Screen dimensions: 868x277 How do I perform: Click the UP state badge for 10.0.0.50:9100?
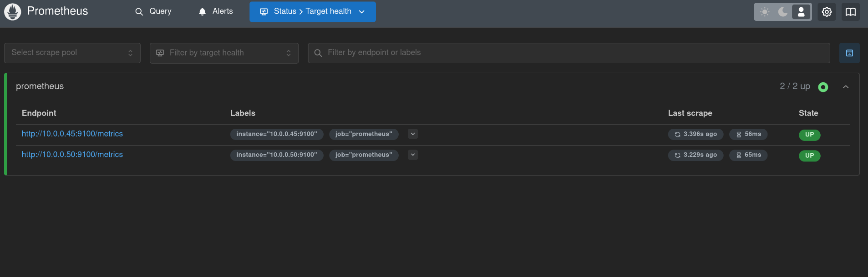pyautogui.click(x=809, y=156)
